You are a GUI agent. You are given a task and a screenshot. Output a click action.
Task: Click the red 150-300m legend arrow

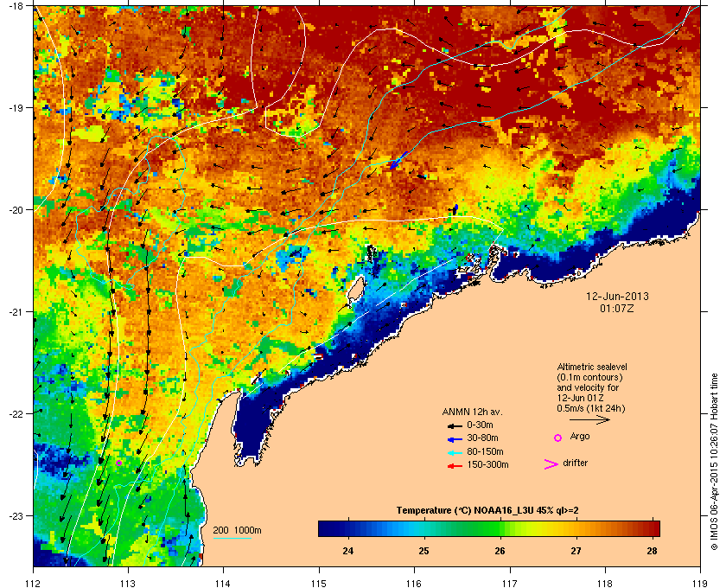[x=455, y=466]
